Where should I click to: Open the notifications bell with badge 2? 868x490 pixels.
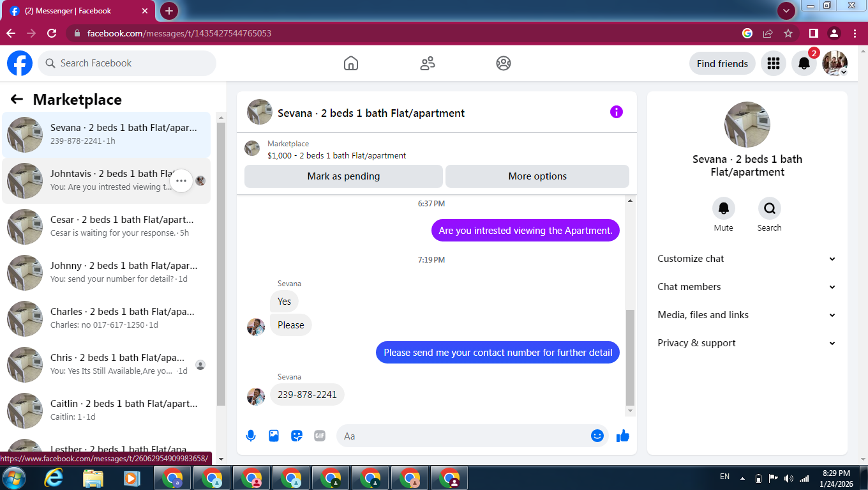[x=804, y=63]
